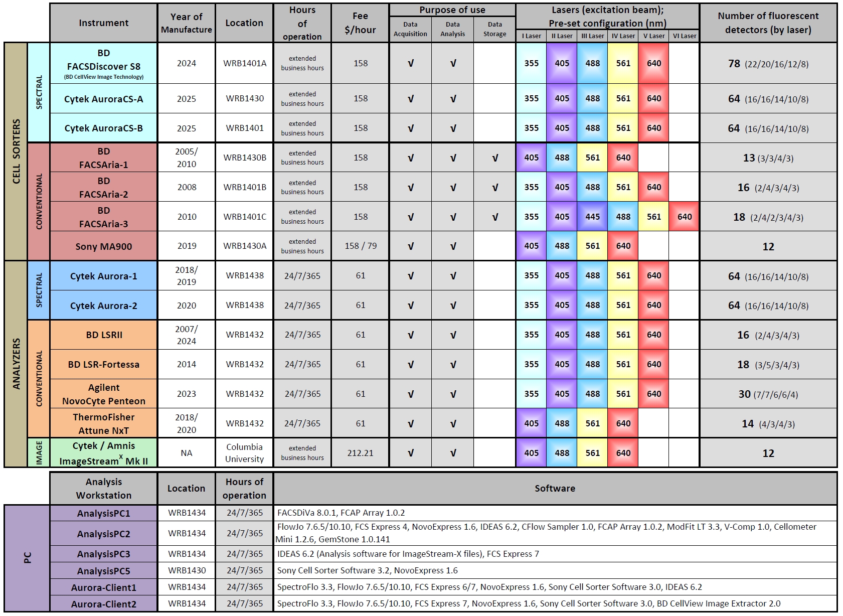843x616 pixels.
Task: Click the Agilent NovoCyte Penteon instrument cell
Action: (103, 394)
